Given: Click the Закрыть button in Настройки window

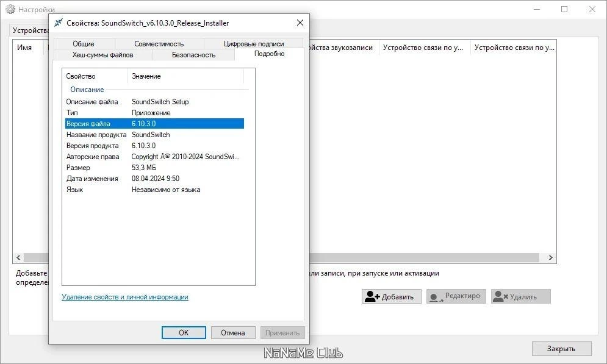Looking at the screenshot, I should coord(562,349).
